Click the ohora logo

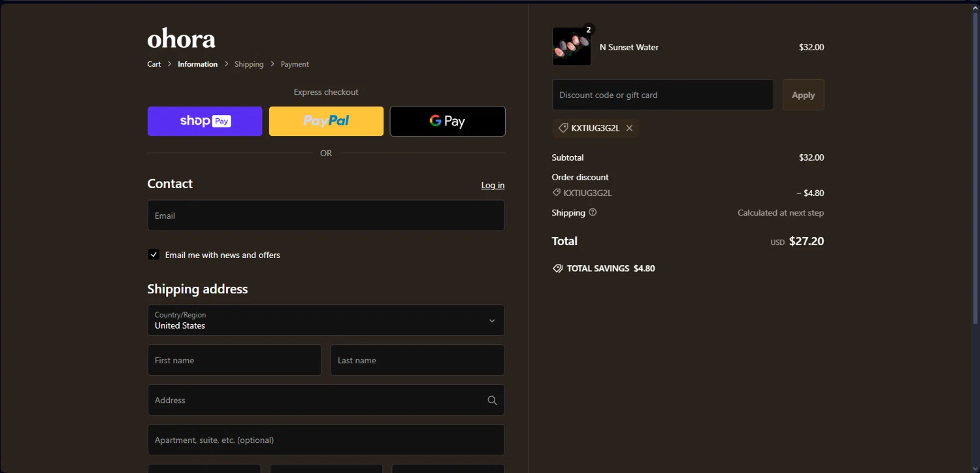coord(182,39)
